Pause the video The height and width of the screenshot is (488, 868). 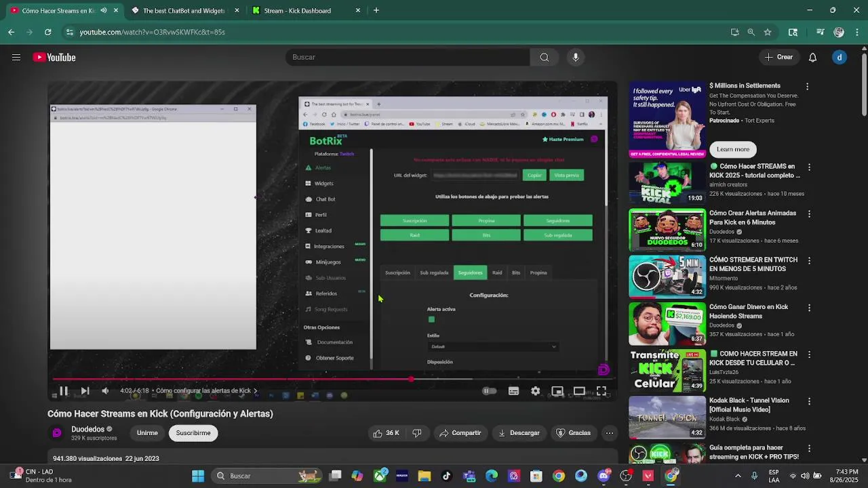[x=63, y=391]
